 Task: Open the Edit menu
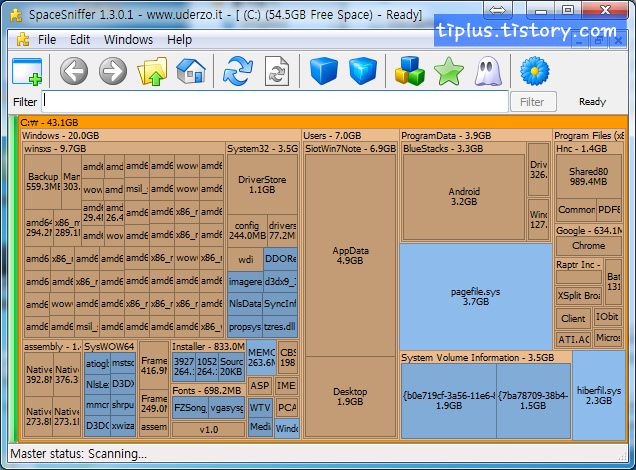coord(80,40)
